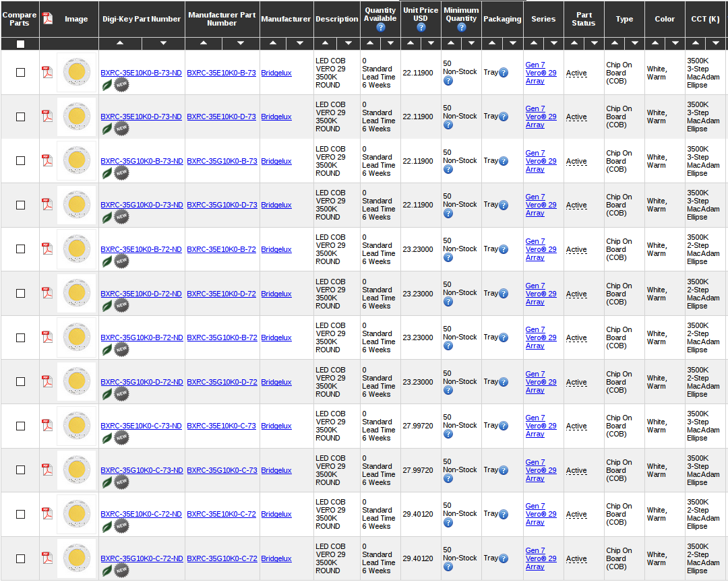728x582 pixels.
Task: Open Bridgelux link for BXRC-35G10K0-B-73
Action: [x=276, y=161]
